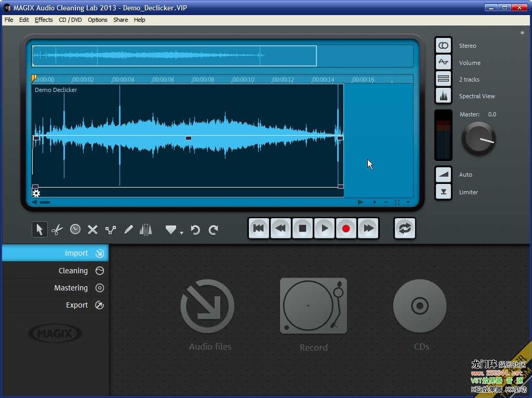The width and height of the screenshot is (532, 398).
Task: Select the mouse pointer selection tool
Action: tap(39, 230)
